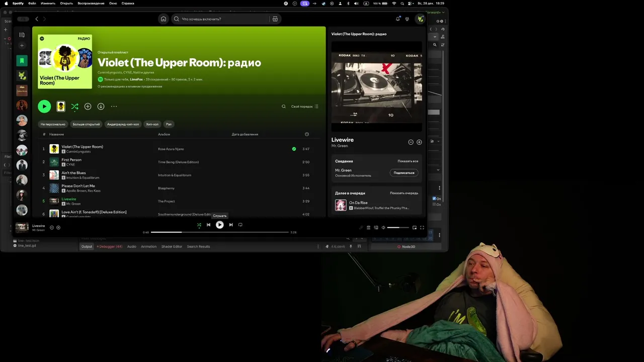Click the track progress bar in player
644x362 pixels.
(220, 232)
